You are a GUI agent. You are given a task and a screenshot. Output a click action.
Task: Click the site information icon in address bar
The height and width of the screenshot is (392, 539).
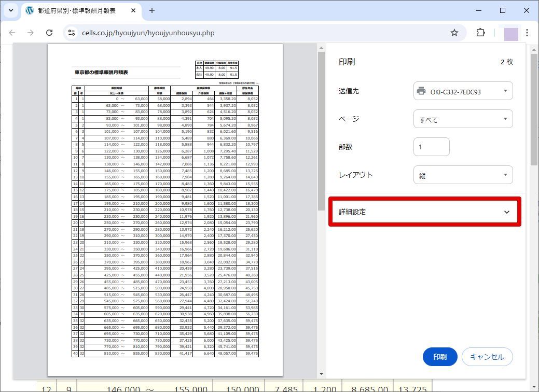(x=72, y=33)
